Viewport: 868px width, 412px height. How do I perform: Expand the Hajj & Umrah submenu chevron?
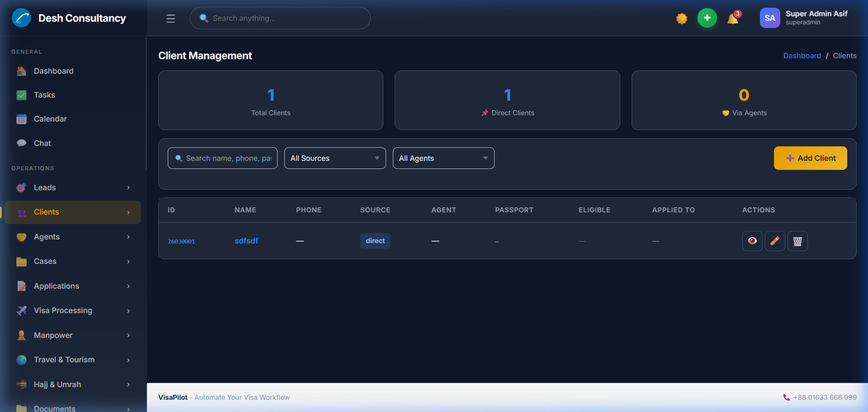click(128, 384)
